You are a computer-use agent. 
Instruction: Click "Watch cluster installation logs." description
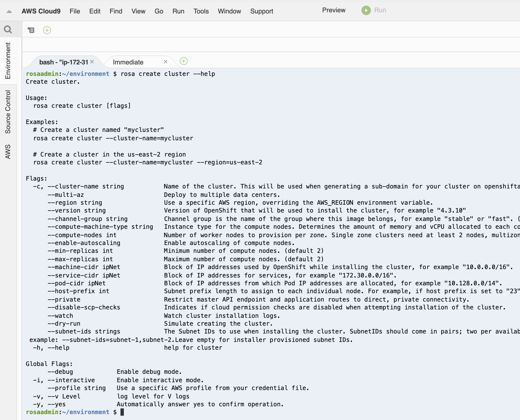(x=222, y=316)
